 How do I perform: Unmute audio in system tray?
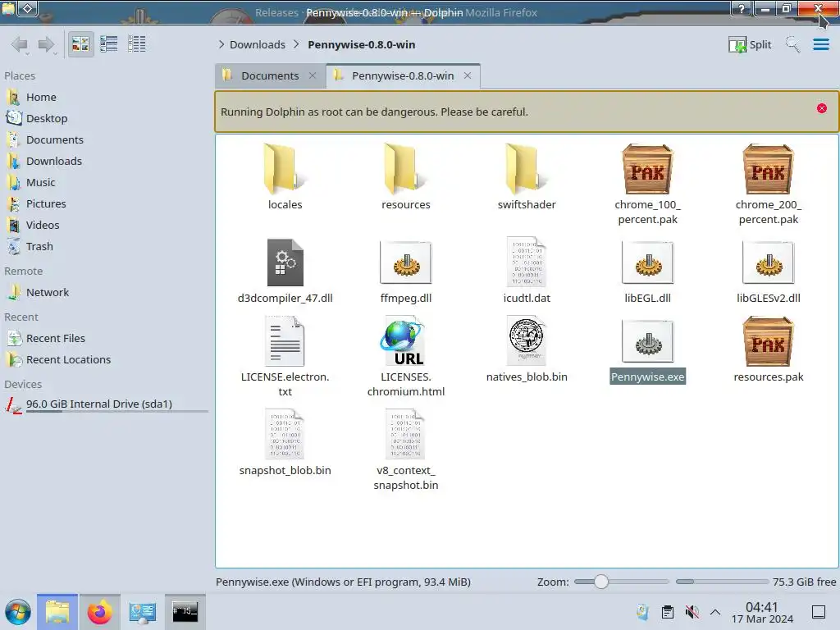pos(692,612)
